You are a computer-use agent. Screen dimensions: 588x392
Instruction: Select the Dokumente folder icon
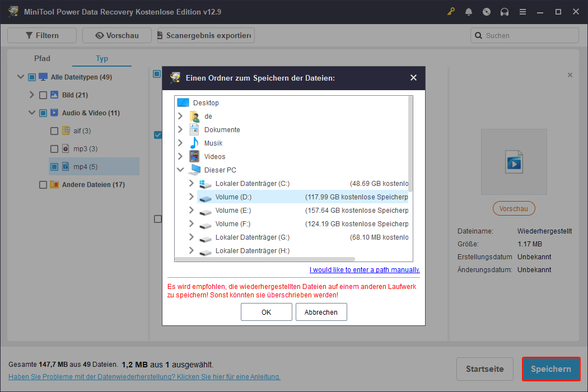tap(194, 129)
